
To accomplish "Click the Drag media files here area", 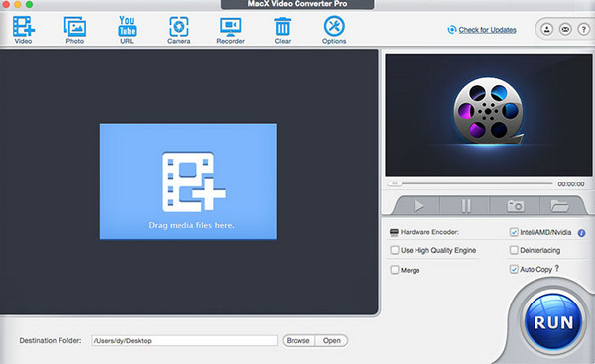I will (x=188, y=182).
